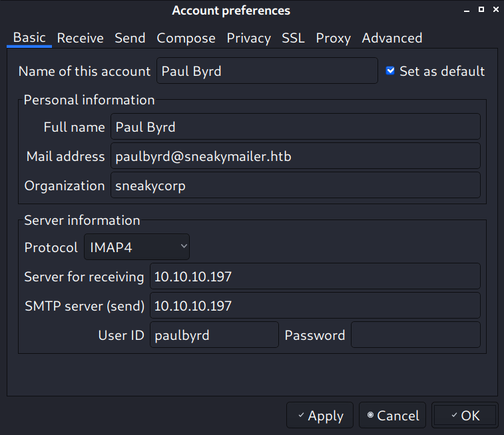Click the Name of this account field

pyautogui.click(x=266, y=71)
